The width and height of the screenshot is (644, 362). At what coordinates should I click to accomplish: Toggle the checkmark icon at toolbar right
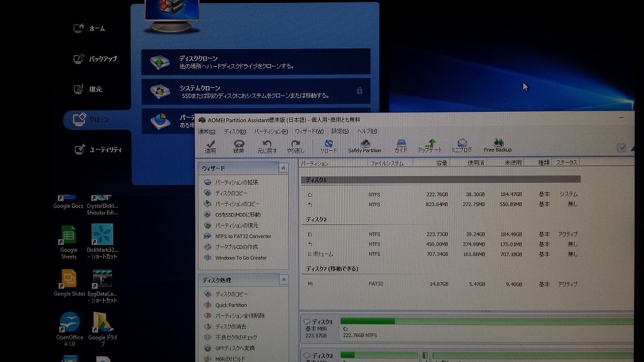pyautogui.click(x=621, y=147)
